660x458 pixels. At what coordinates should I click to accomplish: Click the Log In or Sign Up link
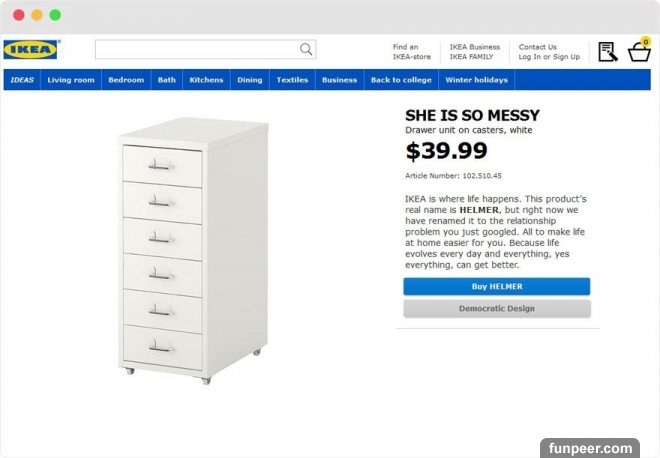point(548,57)
